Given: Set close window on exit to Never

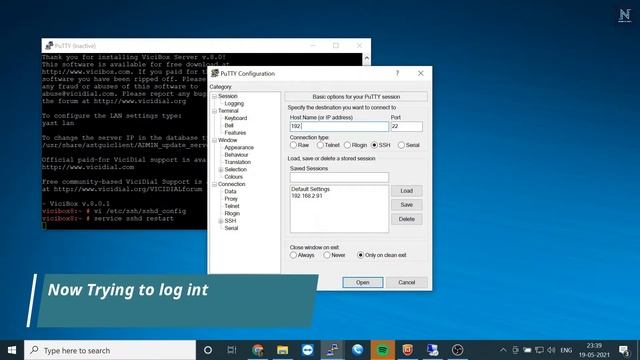Looking at the screenshot, I should tap(327, 255).
